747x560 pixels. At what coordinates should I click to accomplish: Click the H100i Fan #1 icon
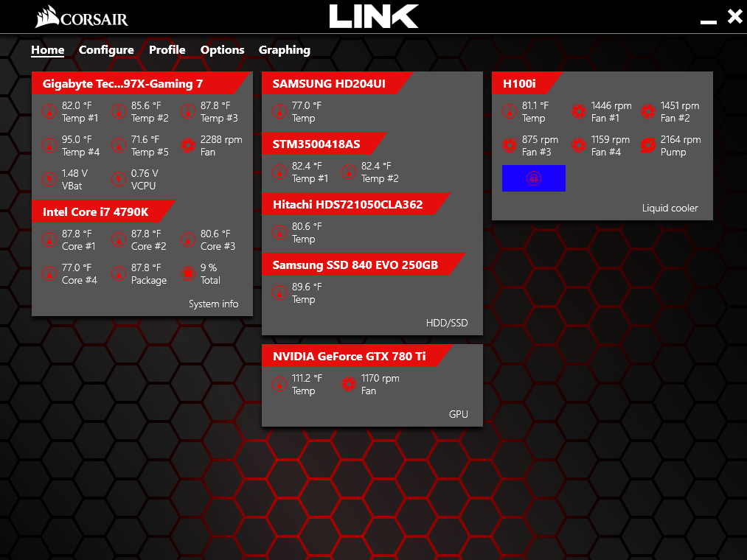point(579,111)
